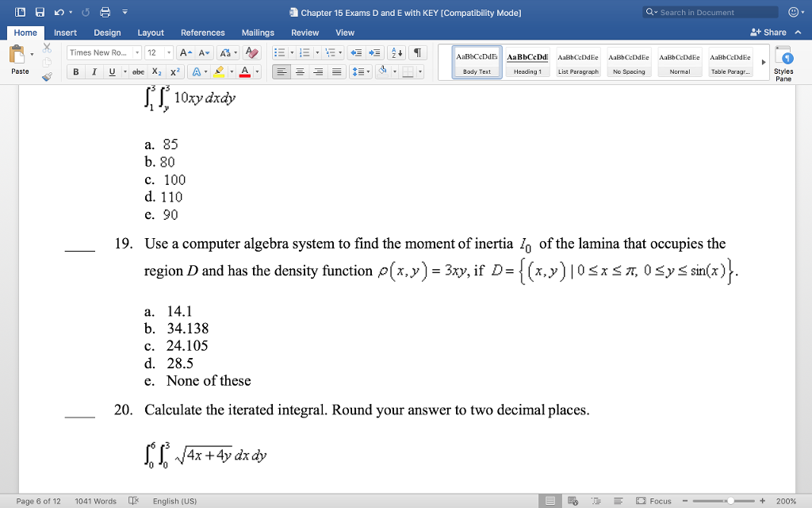Open the font size dropdown
Image resolution: width=812 pixels, height=508 pixels.
click(170, 52)
